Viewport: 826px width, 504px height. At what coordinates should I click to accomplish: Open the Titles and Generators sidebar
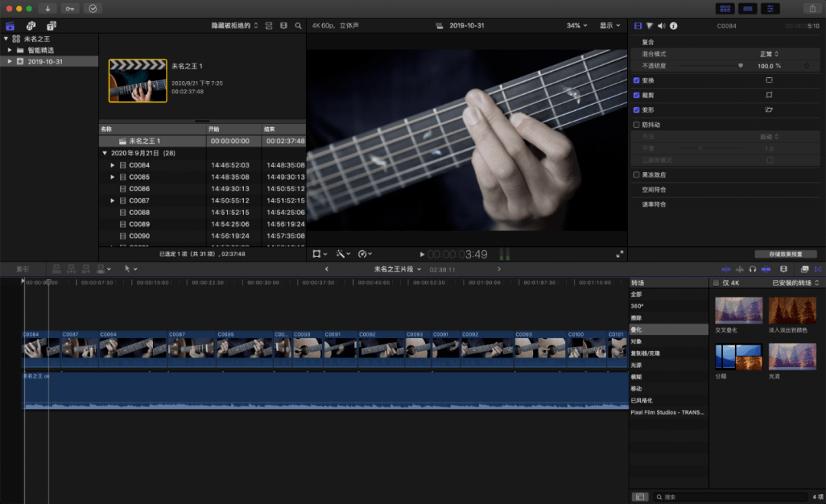point(51,26)
